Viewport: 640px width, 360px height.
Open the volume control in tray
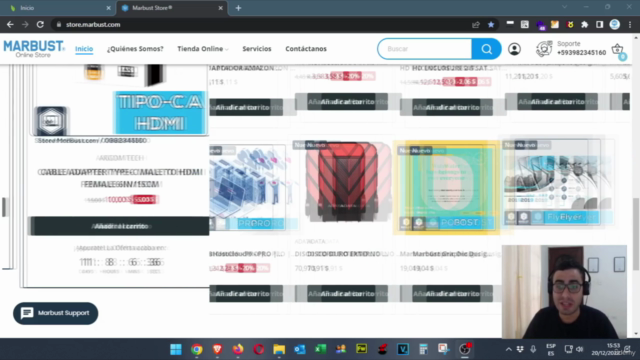click(580, 349)
